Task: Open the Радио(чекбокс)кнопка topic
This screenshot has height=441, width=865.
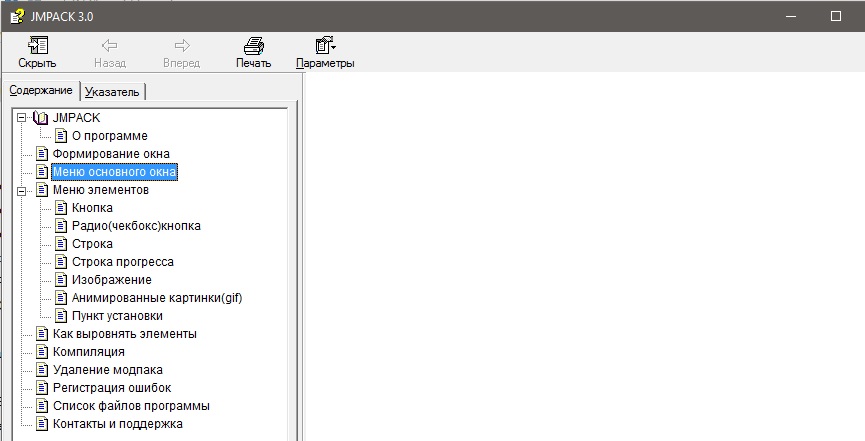Action: coord(136,226)
